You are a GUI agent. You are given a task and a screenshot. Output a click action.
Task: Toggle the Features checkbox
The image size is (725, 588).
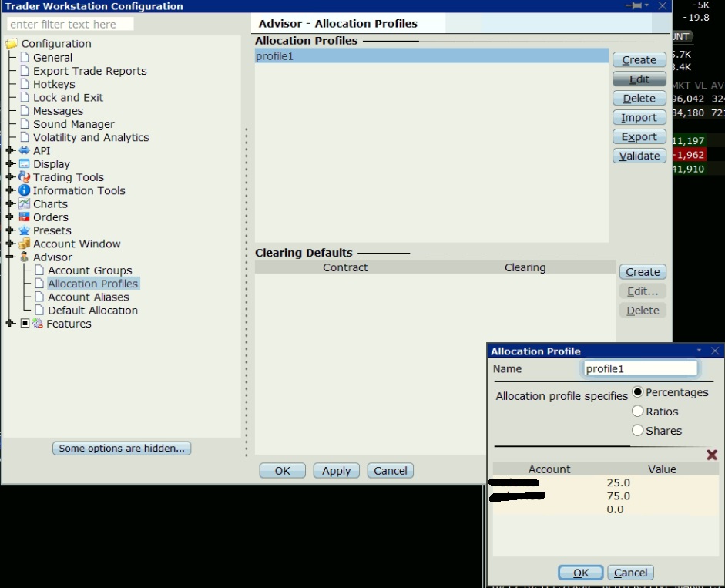25,324
